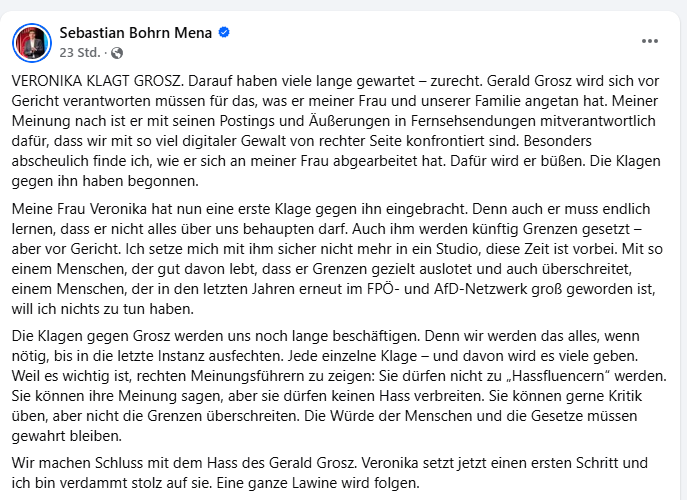Screen dimensions: 687x500
Task: Click the blue verified badge
Action: click(224, 32)
